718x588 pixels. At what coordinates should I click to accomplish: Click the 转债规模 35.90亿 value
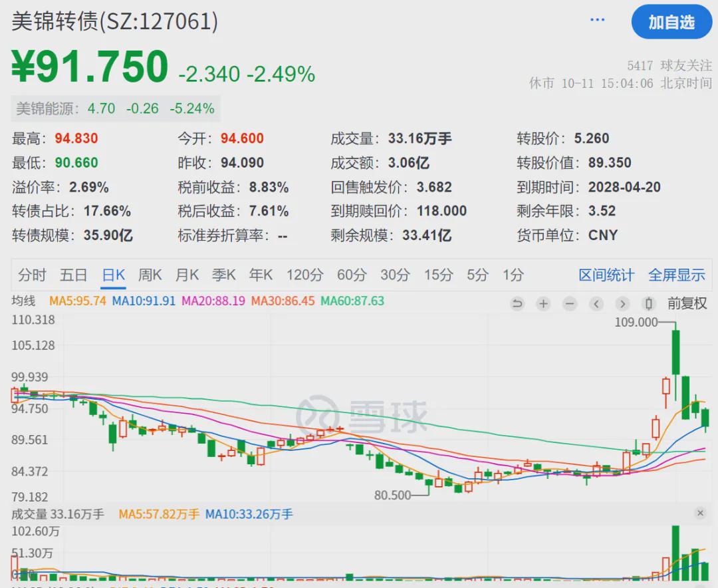point(108,235)
